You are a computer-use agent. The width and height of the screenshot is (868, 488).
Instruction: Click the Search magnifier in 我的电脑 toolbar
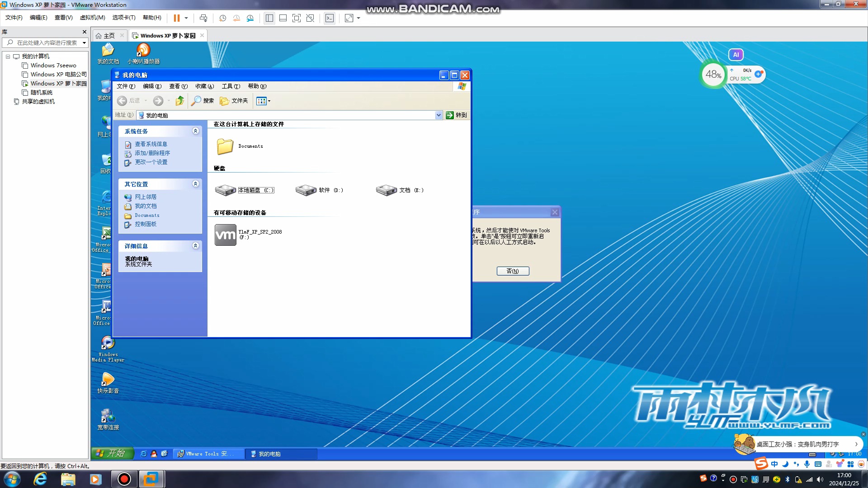coord(196,101)
